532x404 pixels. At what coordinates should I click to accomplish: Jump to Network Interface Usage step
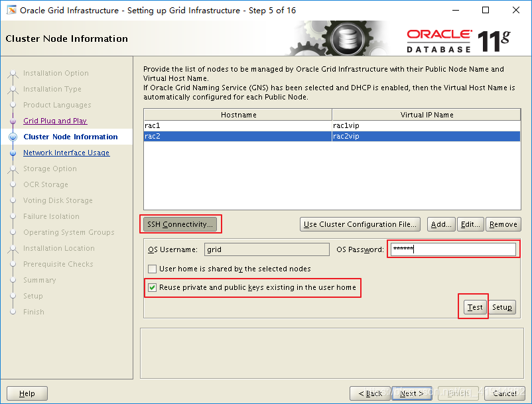66,153
